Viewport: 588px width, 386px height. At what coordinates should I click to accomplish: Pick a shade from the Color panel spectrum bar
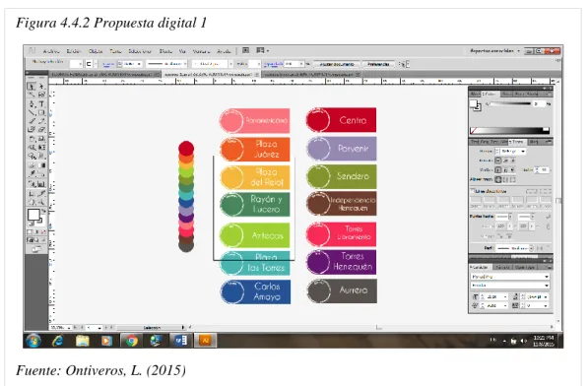[x=509, y=130]
